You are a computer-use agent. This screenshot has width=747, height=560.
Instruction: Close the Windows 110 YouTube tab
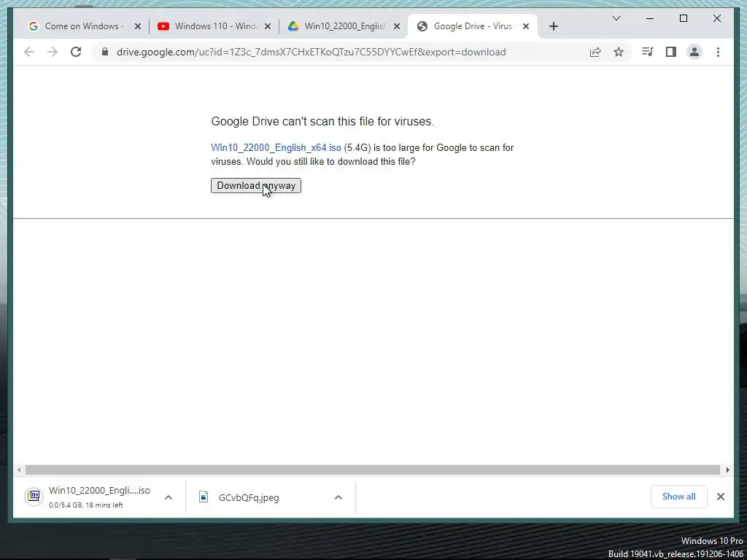point(268,26)
